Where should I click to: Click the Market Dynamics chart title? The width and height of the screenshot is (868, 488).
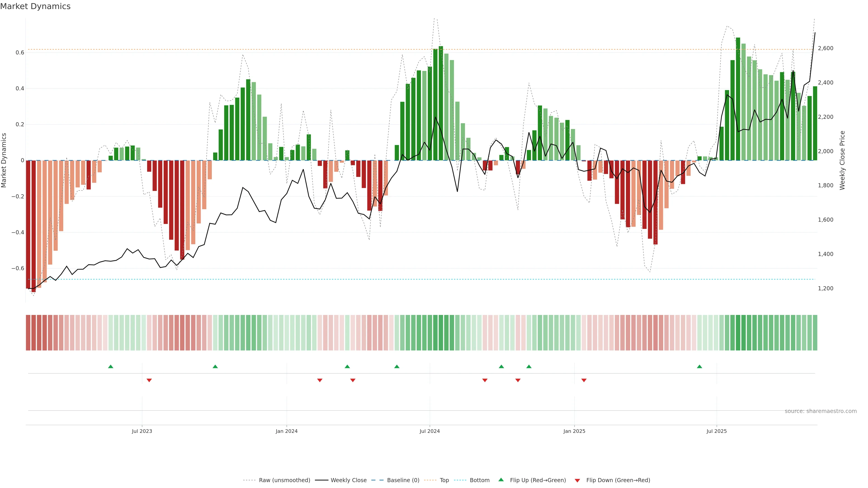[35, 6]
